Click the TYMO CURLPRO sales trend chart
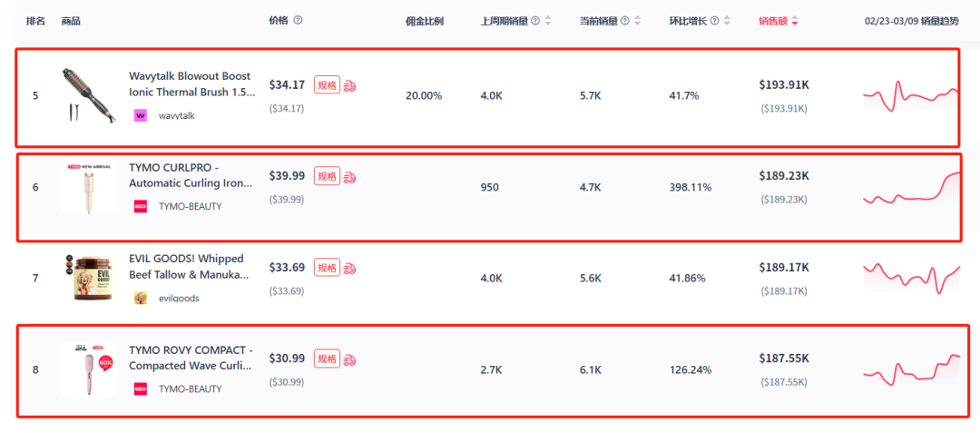 [x=911, y=187]
